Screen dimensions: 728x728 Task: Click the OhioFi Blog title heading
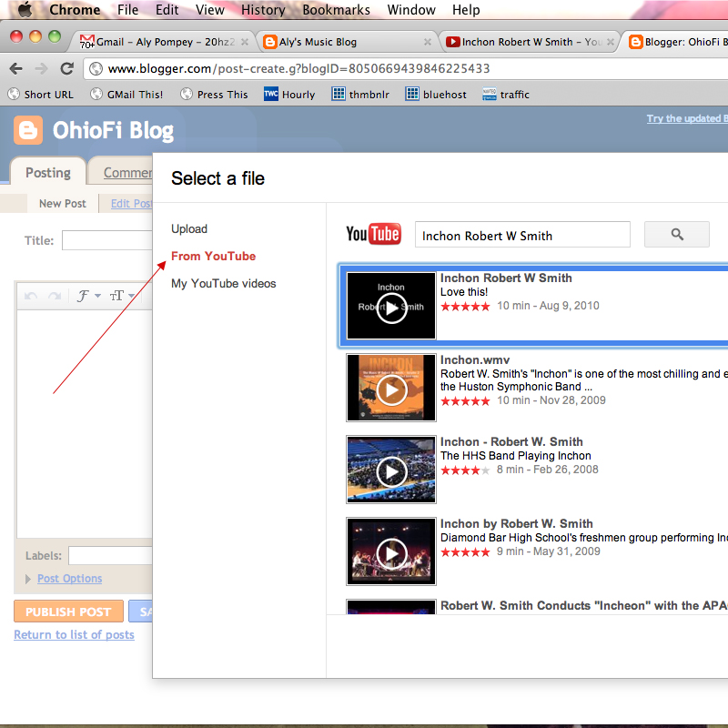coord(113,130)
